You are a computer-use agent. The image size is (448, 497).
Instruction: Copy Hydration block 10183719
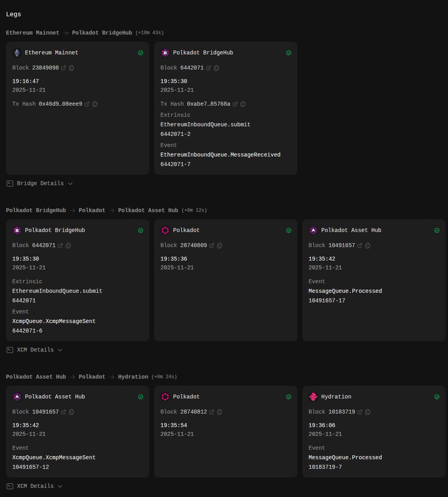click(x=368, y=412)
